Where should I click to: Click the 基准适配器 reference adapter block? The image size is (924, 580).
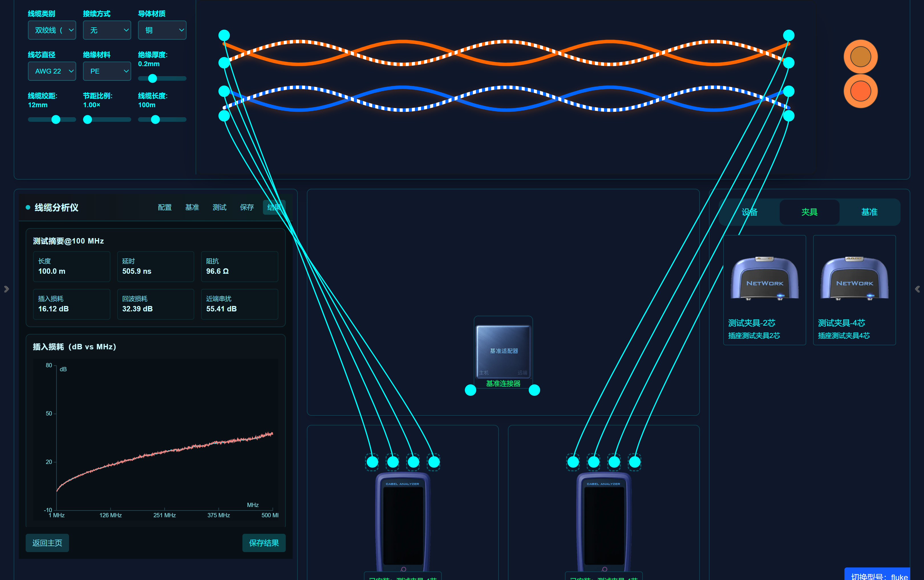(x=503, y=351)
